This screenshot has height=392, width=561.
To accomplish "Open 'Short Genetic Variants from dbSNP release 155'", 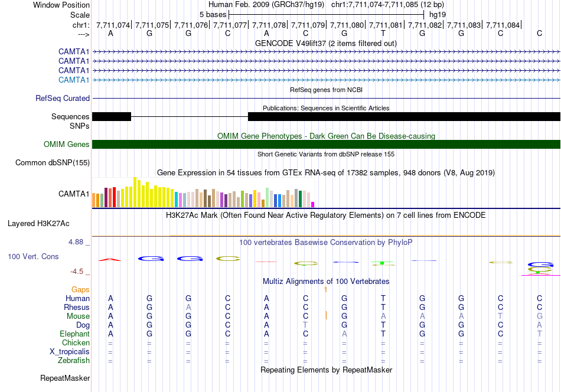I will [326, 154].
